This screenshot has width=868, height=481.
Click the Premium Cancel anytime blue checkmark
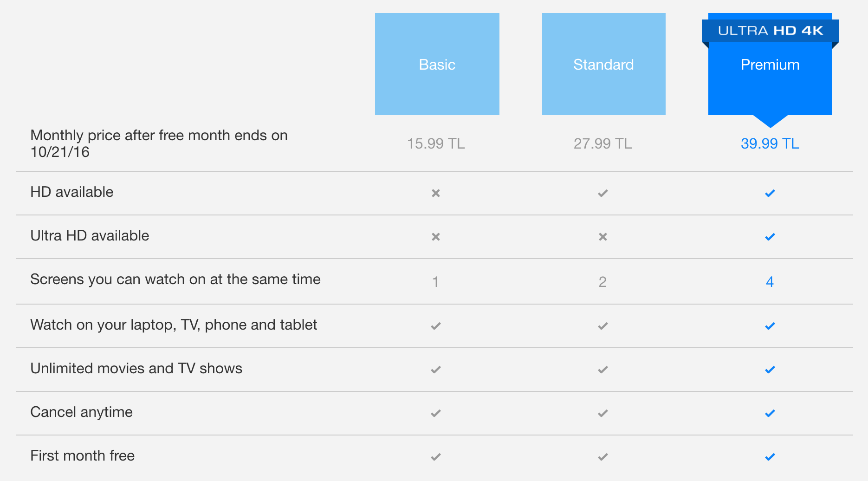click(x=770, y=413)
